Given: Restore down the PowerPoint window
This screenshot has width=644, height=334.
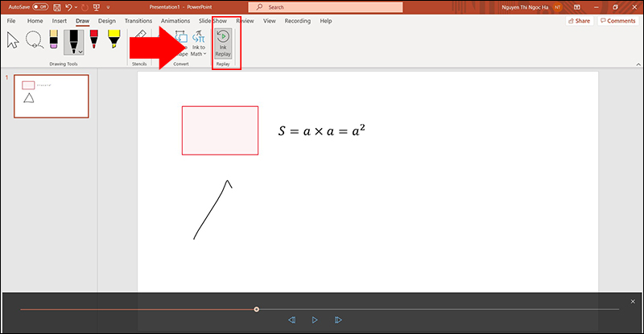Looking at the screenshot, I should pos(615,7).
